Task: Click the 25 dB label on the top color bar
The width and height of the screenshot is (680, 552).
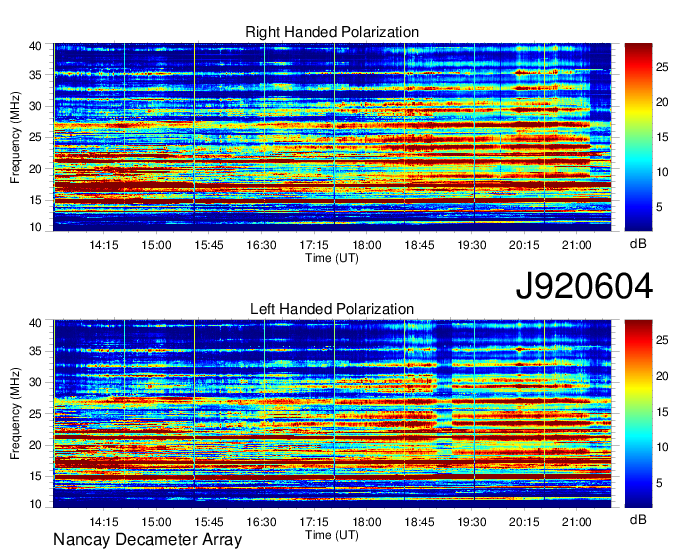Action: 662,67
